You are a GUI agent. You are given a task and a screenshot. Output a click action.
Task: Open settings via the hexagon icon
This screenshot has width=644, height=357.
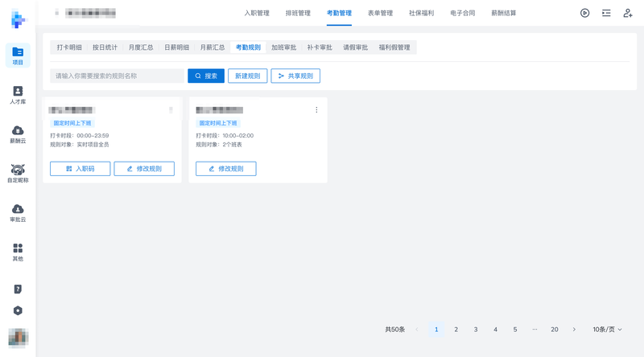pyautogui.click(x=18, y=310)
